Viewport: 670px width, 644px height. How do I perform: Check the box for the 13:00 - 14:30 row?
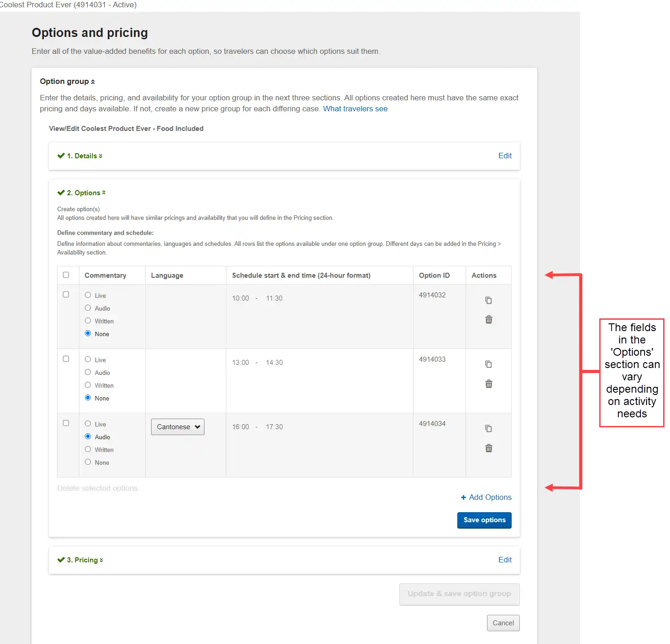click(x=66, y=359)
